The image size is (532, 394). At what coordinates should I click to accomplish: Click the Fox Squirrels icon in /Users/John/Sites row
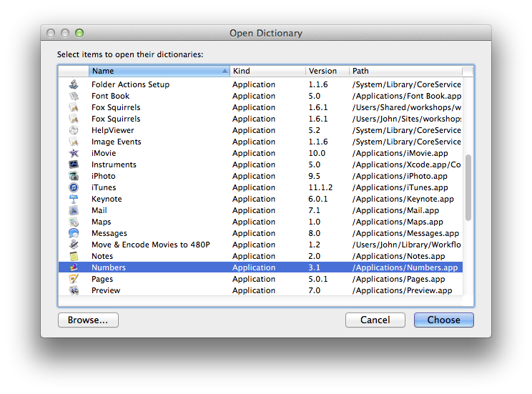tap(74, 119)
